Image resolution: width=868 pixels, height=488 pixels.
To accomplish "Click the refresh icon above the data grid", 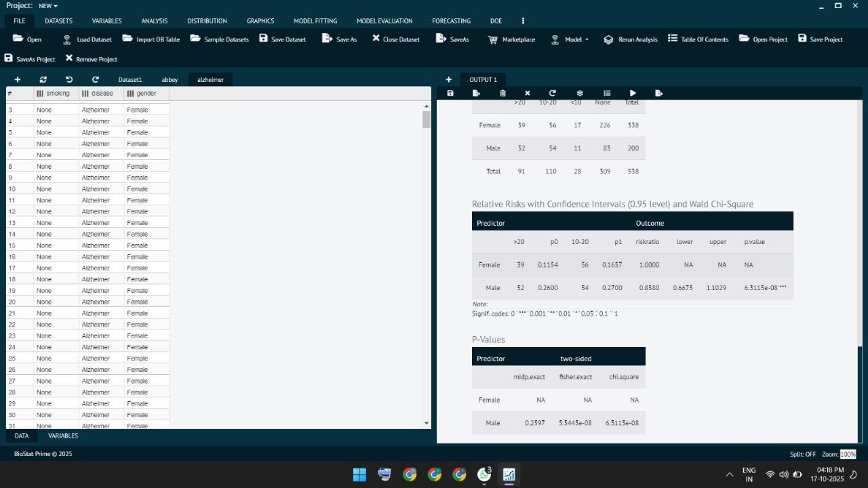I will tap(43, 80).
